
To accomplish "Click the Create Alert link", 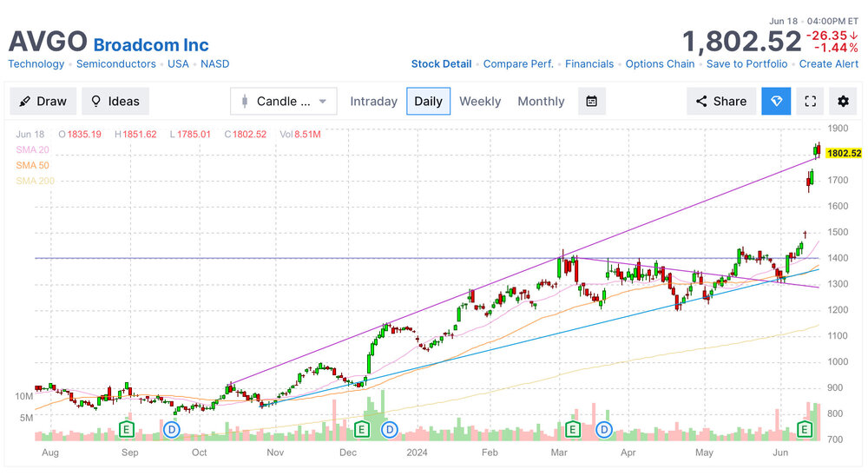I will pyautogui.click(x=828, y=63).
